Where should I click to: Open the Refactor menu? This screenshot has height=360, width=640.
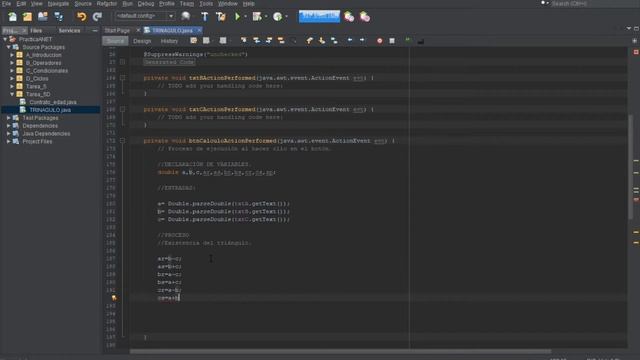107,3
